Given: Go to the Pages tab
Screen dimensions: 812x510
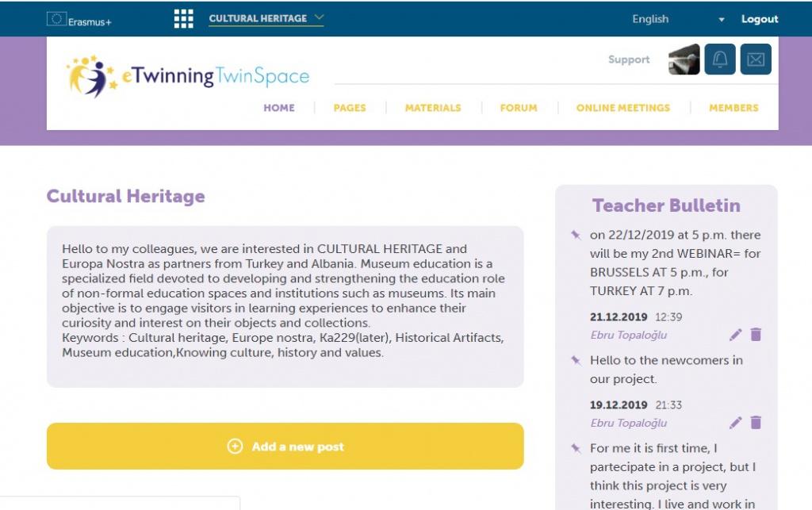Looking at the screenshot, I should (350, 108).
